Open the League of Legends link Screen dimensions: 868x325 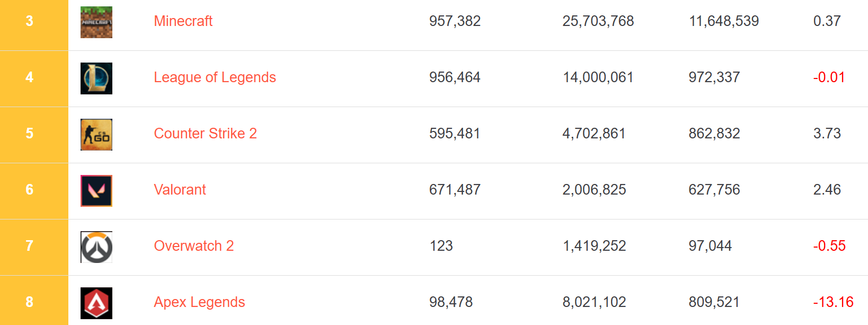point(215,77)
